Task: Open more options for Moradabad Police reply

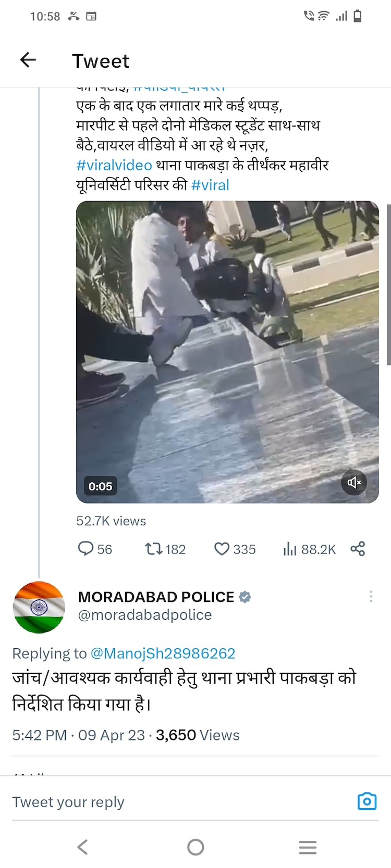Action: 371,597
